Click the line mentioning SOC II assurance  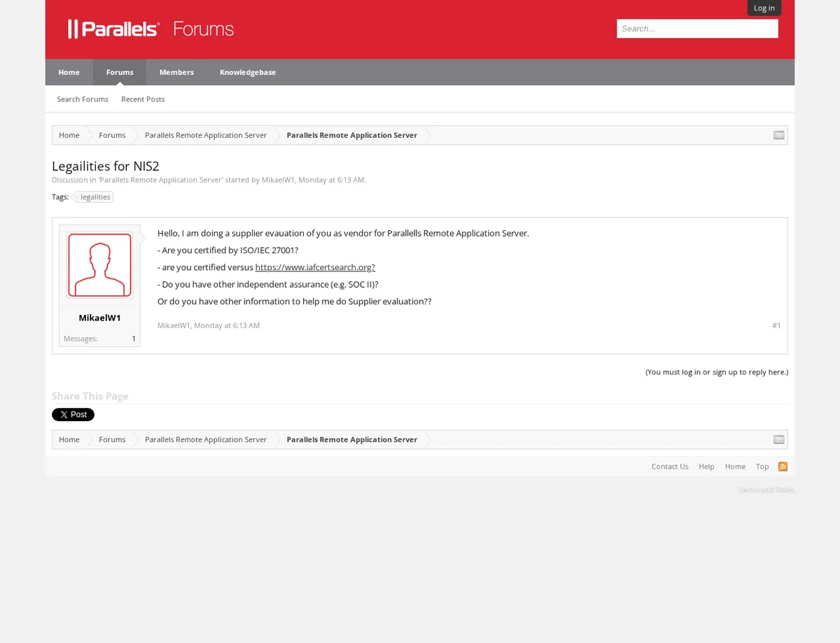[x=268, y=285]
